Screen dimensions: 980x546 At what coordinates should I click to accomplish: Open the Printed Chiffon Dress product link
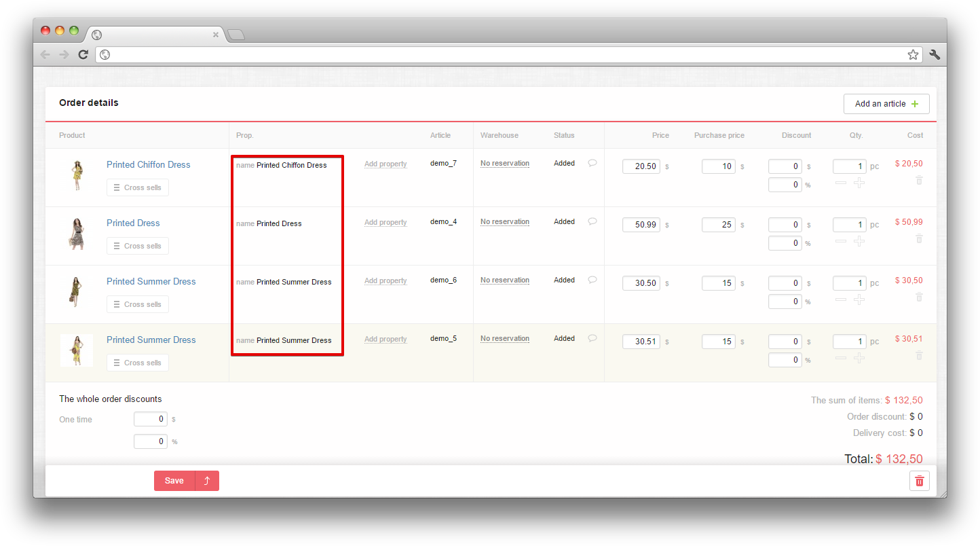pyautogui.click(x=149, y=164)
